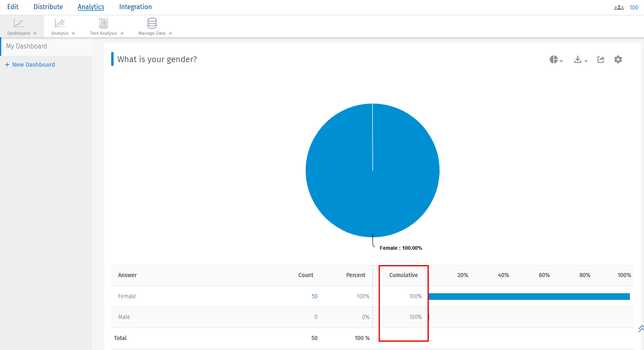The height and width of the screenshot is (350, 644).
Task: Expand the Manage Data dropdown arrow
Action: pos(170,33)
